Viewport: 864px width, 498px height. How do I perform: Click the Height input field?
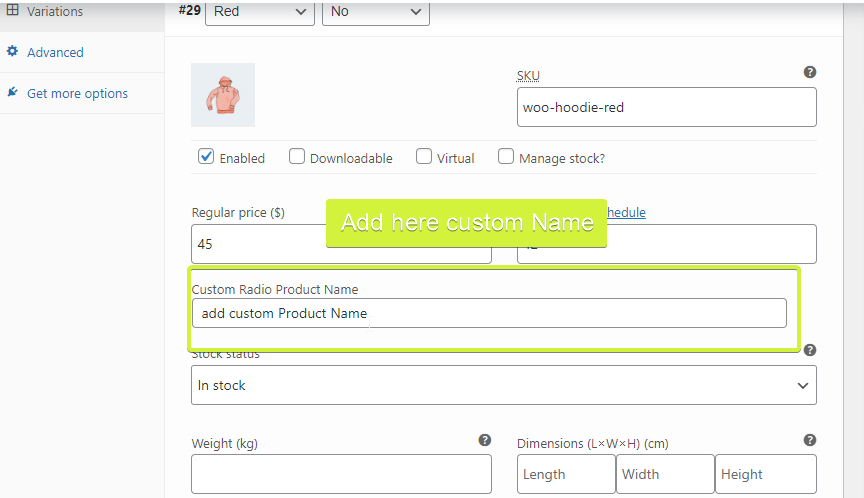click(766, 474)
